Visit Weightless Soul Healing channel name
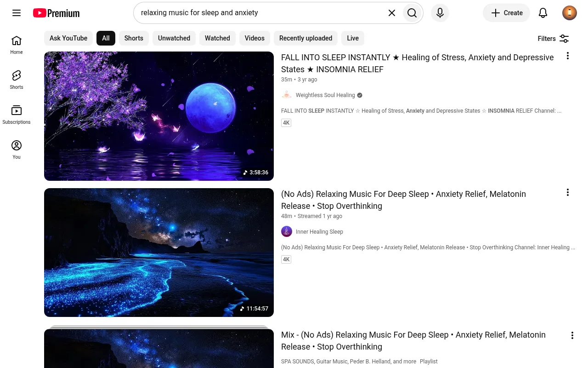This screenshot has width=588, height=368. (325, 95)
